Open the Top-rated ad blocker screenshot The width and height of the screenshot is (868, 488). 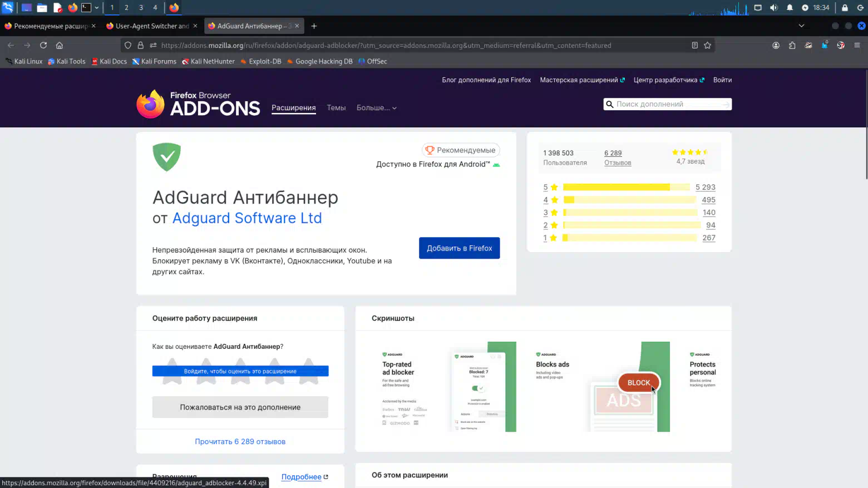coord(444,387)
